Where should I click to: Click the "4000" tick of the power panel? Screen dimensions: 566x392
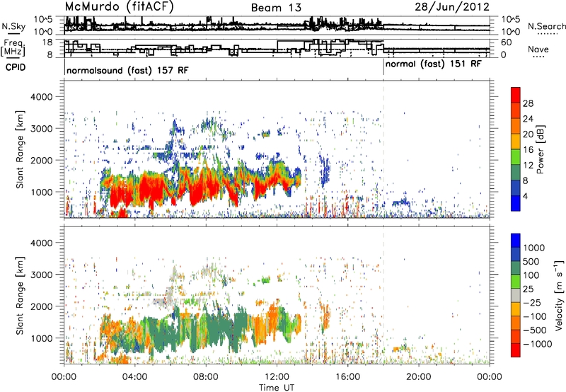click(42, 97)
